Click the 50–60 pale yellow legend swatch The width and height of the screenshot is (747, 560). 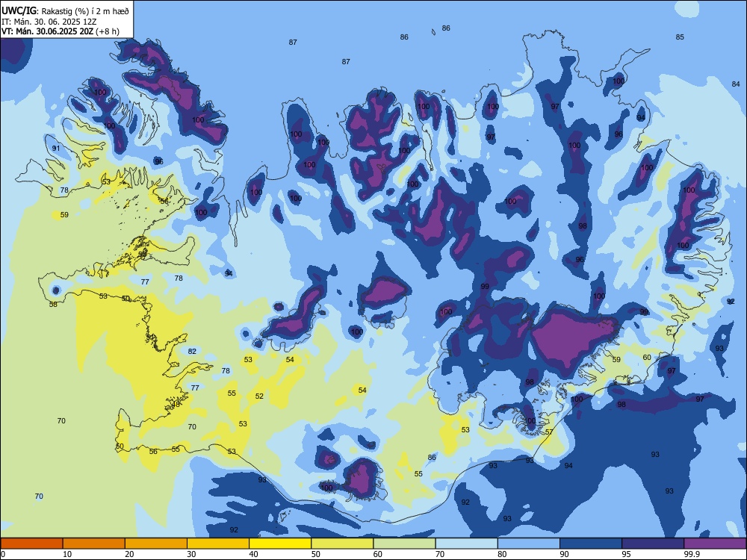pyautogui.click(x=342, y=544)
